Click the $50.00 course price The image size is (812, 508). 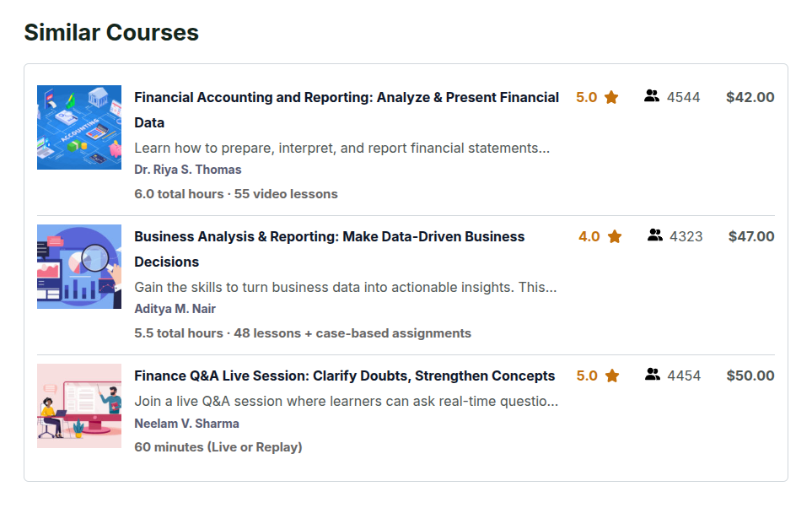(750, 376)
